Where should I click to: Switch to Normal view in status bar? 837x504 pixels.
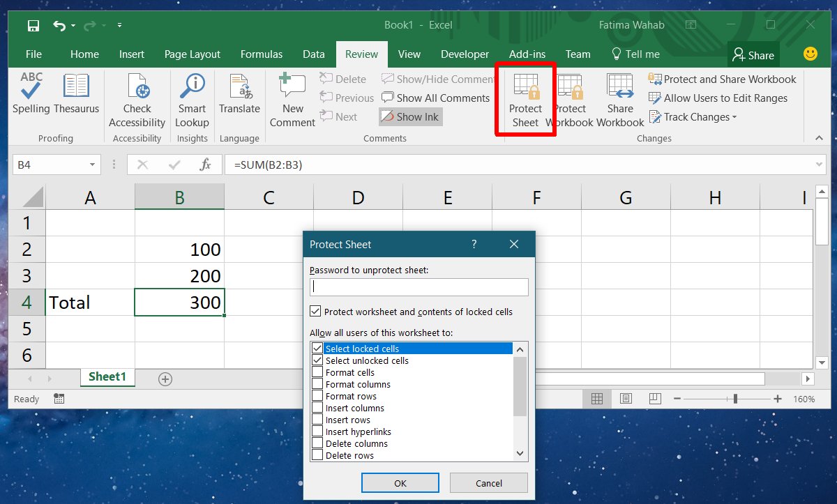pos(597,399)
